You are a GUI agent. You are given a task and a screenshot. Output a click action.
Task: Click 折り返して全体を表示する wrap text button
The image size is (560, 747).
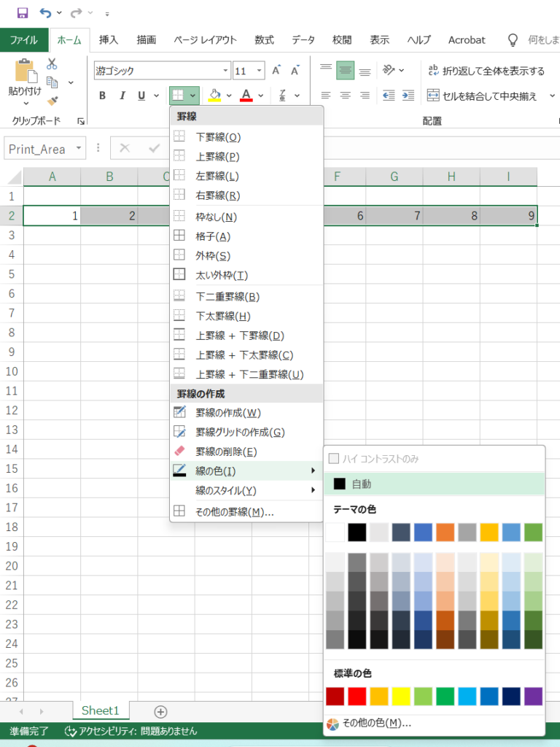click(x=486, y=71)
